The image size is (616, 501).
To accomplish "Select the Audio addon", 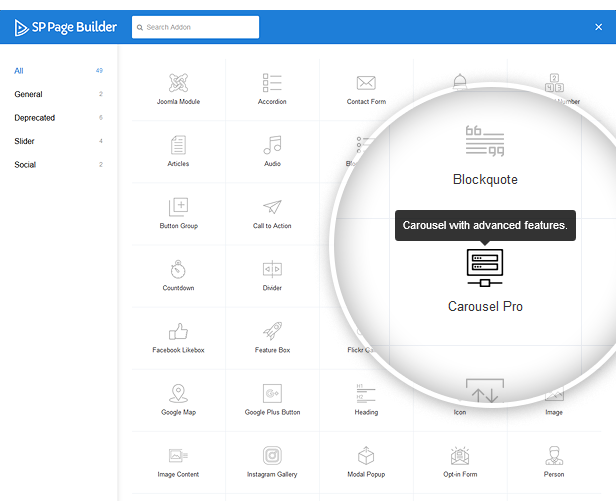I will coord(272,145).
